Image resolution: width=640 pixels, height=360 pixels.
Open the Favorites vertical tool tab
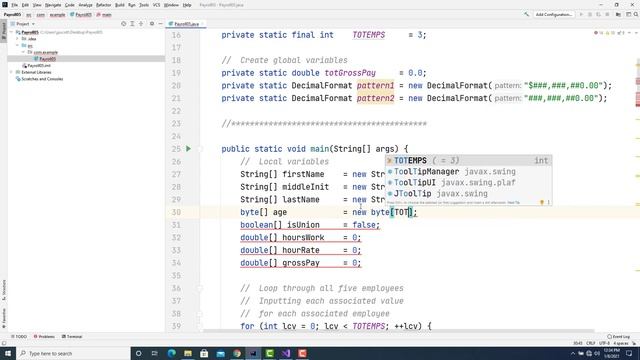click(x=4, y=318)
